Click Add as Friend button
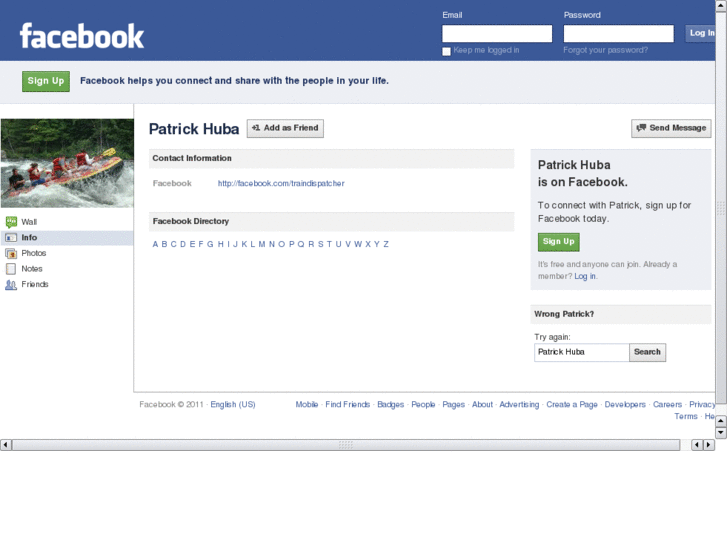This screenshot has height=545, width=727. tap(285, 128)
